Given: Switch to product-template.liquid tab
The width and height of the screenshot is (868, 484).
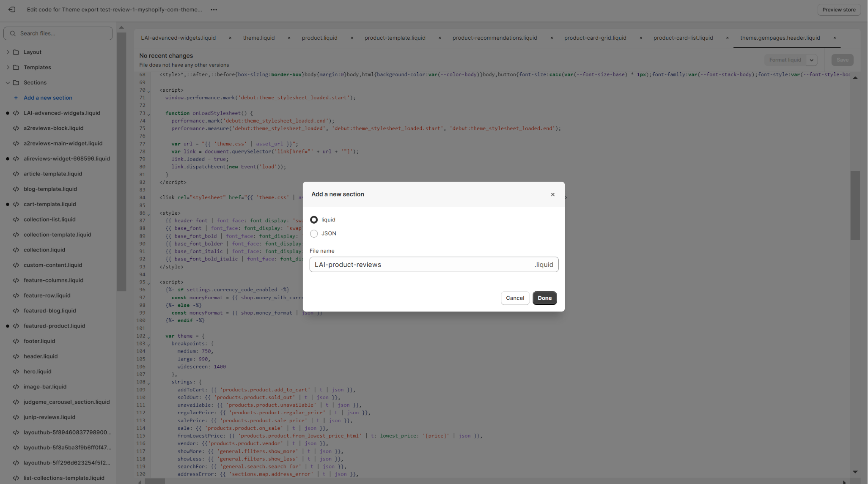Looking at the screenshot, I should [395, 38].
